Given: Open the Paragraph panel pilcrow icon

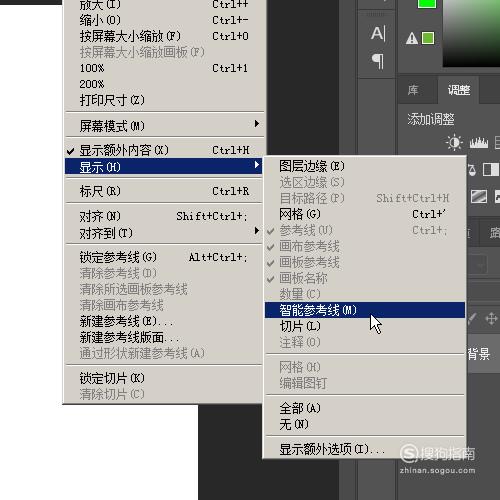Looking at the screenshot, I should [x=378, y=61].
